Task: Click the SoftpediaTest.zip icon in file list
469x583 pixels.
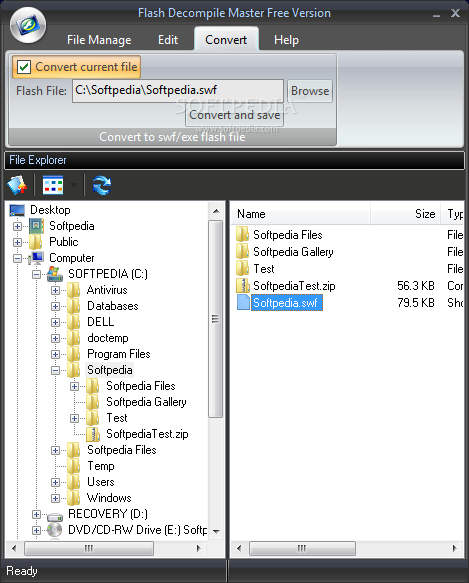Action: pos(243,286)
